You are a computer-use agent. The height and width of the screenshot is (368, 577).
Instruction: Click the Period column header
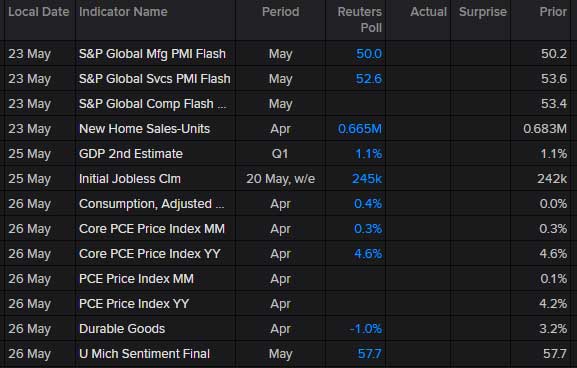point(280,12)
